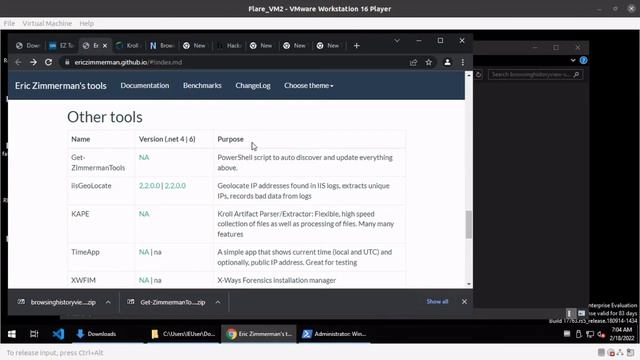This screenshot has width=640, height=360.
Task: Open the Benchmarks nav link
Action: tap(202, 85)
